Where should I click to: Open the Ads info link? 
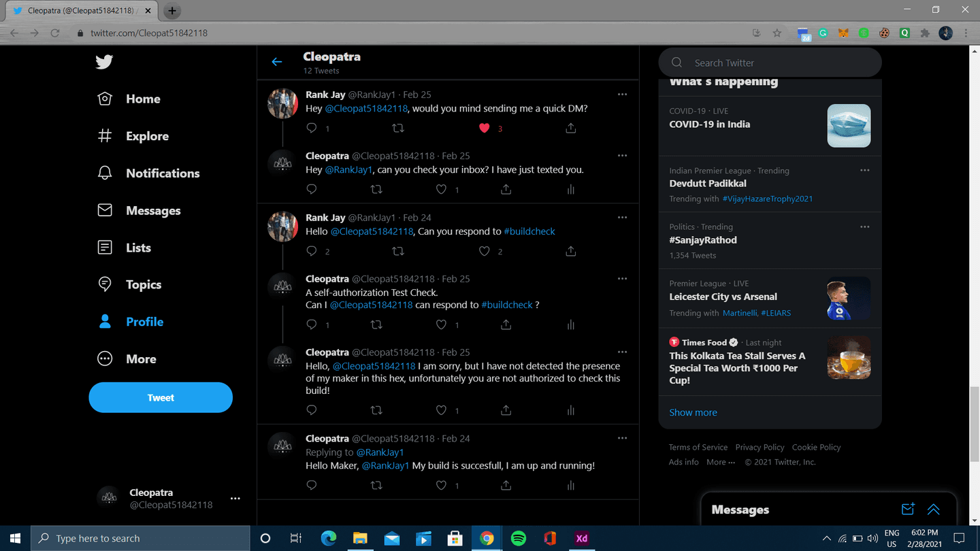click(684, 462)
